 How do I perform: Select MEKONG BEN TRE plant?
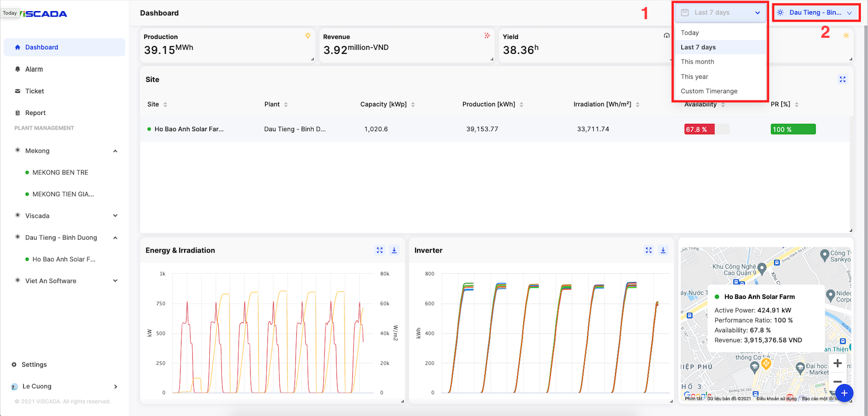coord(60,172)
